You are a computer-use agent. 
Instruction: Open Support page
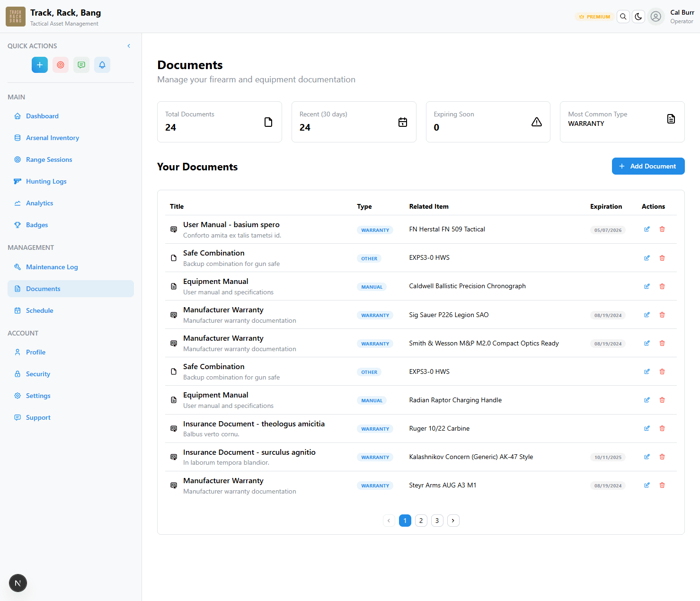point(71,417)
